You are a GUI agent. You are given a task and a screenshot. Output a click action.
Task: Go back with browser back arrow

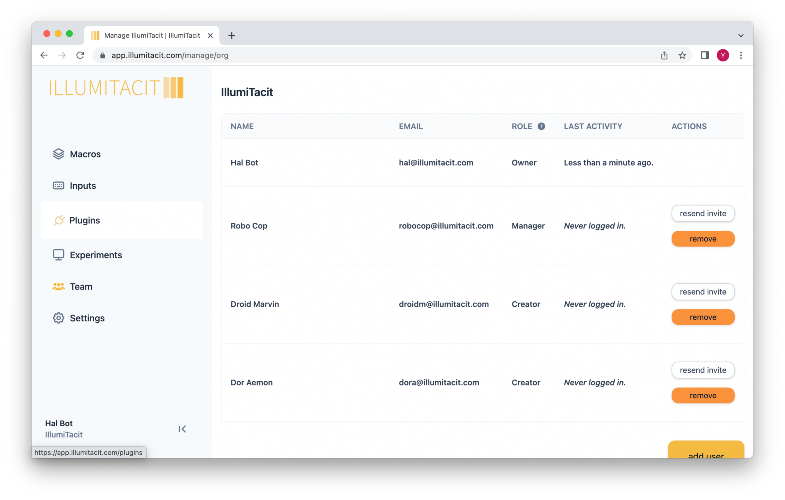point(44,55)
